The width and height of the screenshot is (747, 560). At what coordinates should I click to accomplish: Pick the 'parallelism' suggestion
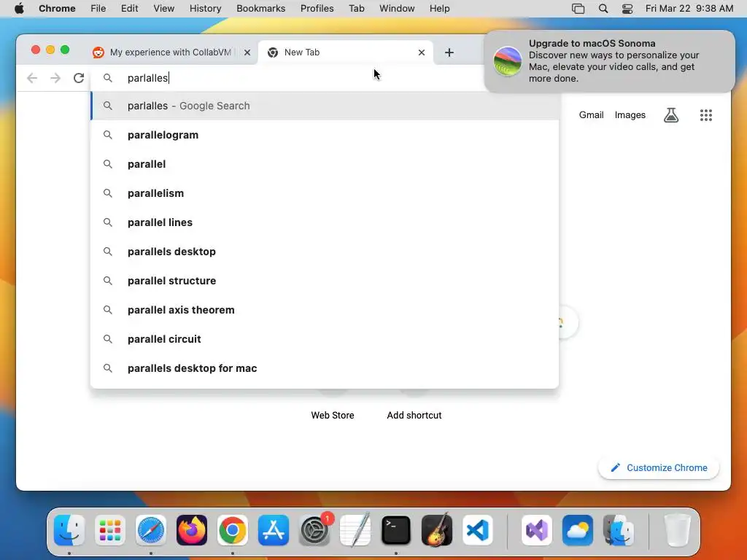coord(325,193)
